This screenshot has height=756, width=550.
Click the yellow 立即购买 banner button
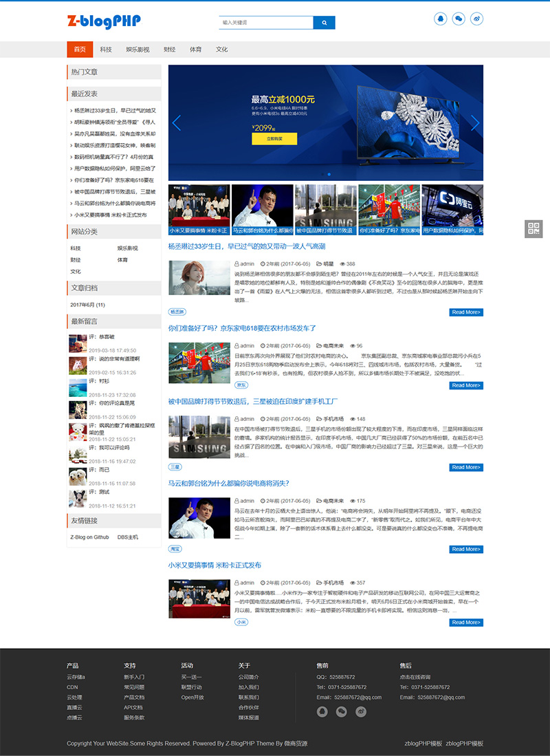point(274,139)
